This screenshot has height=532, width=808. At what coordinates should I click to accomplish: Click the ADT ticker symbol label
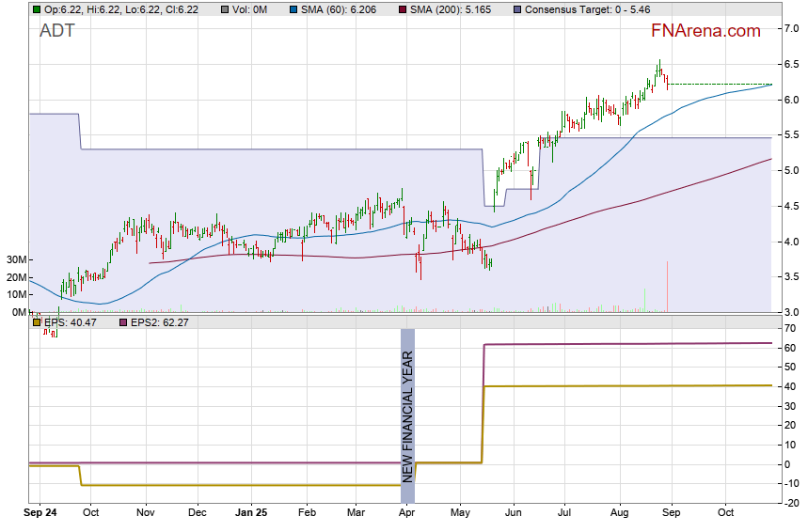[56, 31]
